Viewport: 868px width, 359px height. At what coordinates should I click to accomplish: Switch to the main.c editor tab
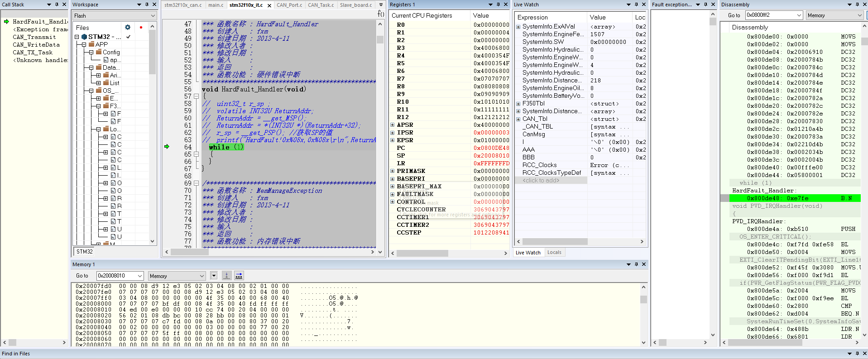216,5
